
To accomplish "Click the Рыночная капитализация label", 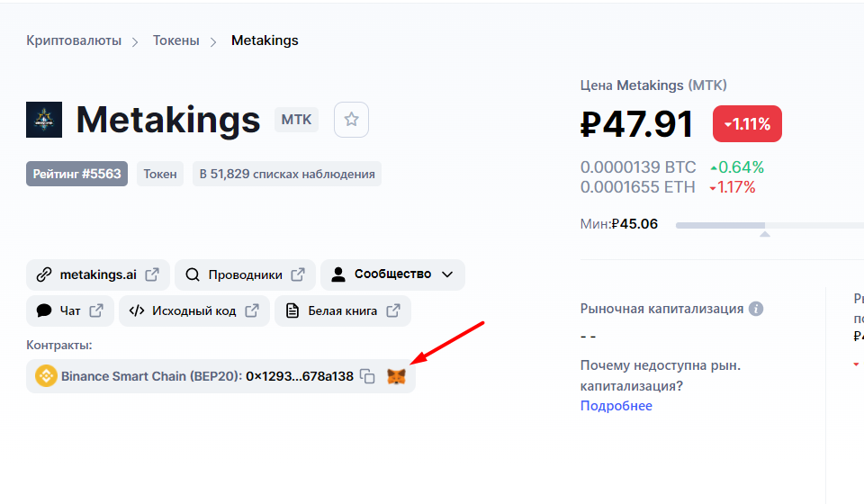I will 661,309.
